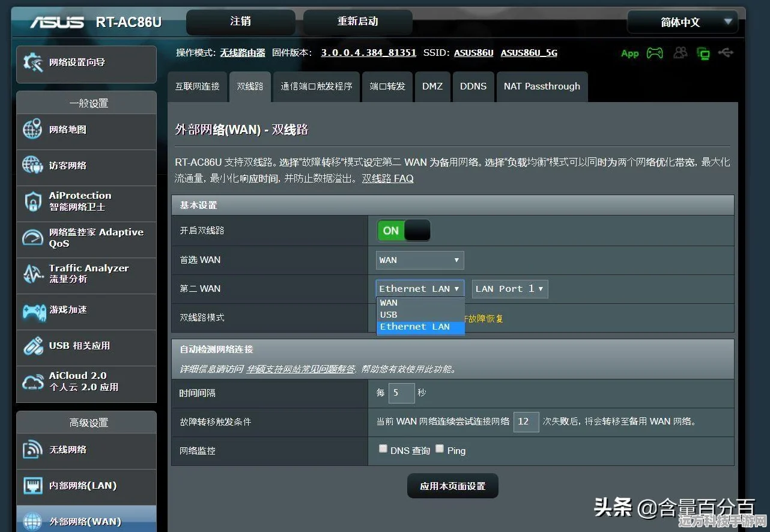Switch to the DDNS tab

pos(473,86)
